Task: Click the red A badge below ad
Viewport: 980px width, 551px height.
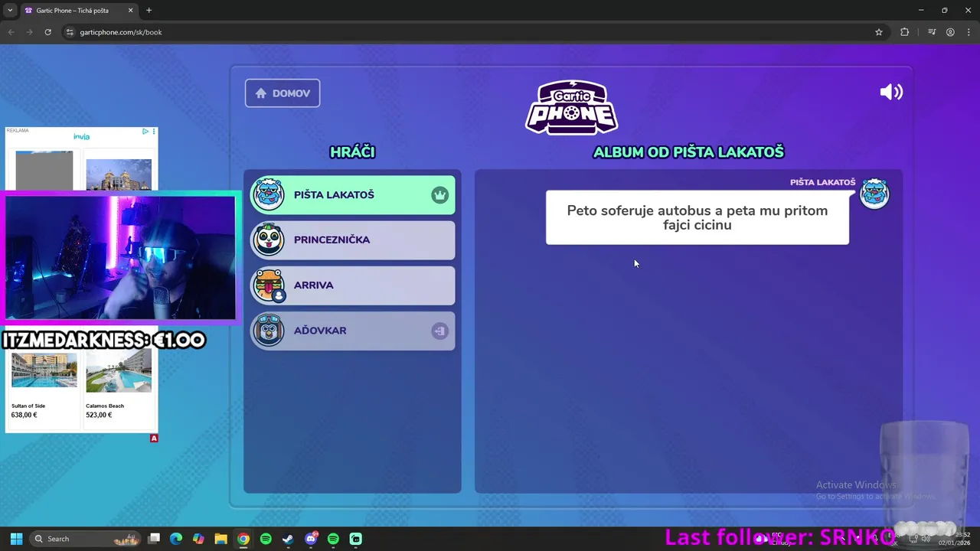Action: coord(154,439)
